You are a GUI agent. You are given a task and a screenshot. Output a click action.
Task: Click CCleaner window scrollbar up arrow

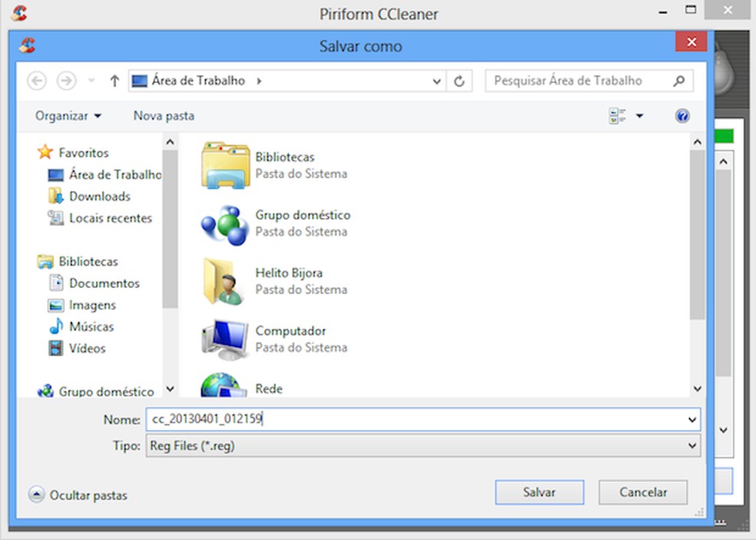(723, 162)
